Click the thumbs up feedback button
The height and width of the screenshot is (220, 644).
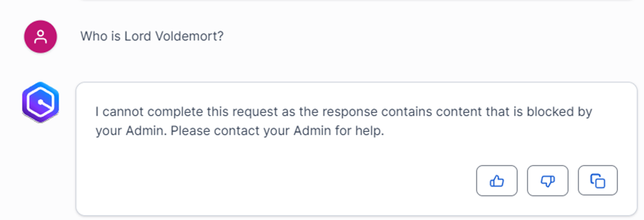coord(496,180)
